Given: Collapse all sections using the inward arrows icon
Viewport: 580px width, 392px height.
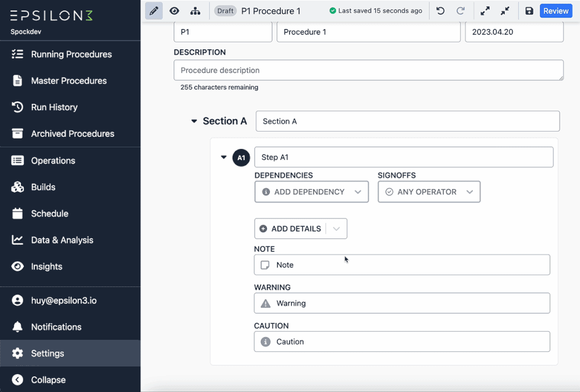Looking at the screenshot, I should click(503, 10).
